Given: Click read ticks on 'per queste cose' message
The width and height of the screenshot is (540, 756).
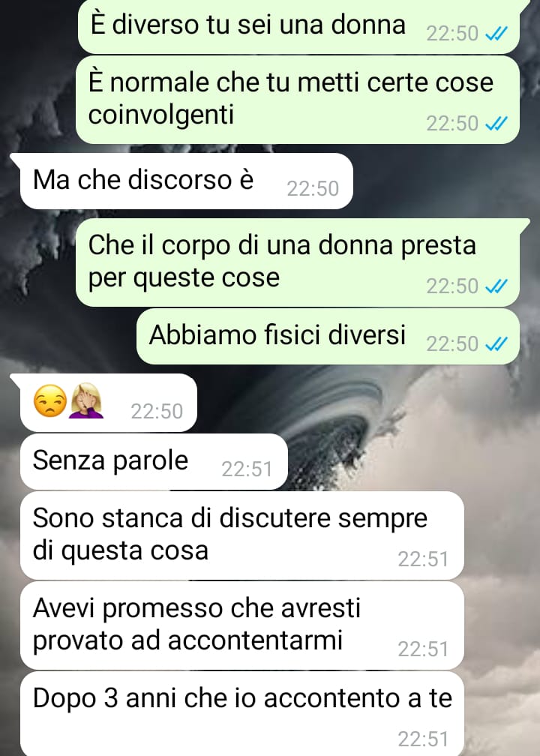Looking at the screenshot, I should [x=496, y=286].
